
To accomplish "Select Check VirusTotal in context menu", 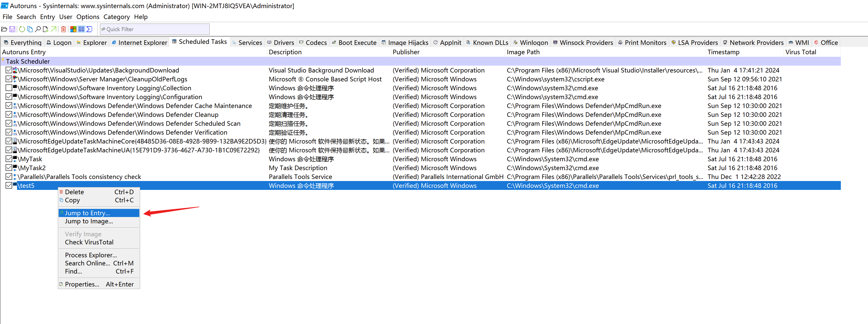I will [x=89, y=242].
